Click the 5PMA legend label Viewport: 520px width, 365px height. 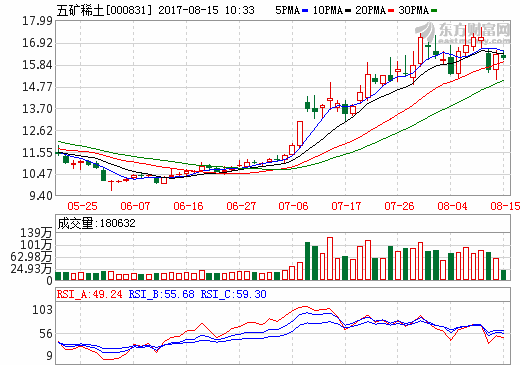click(288, 10)
